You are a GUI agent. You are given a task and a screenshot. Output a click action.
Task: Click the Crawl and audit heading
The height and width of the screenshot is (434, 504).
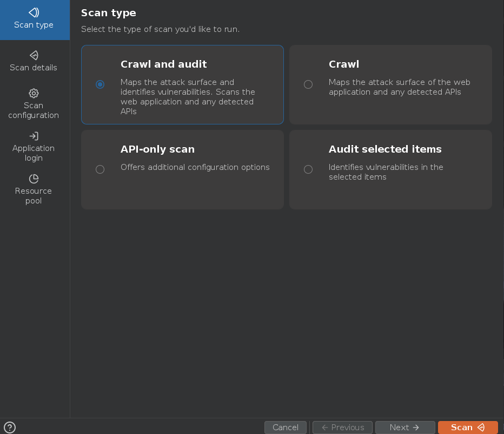[163, 64]
